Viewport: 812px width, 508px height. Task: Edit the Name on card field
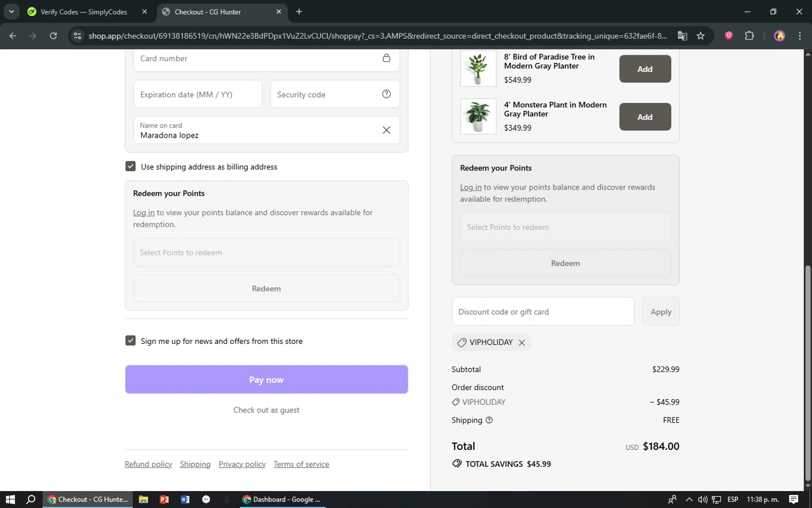click(x=266, y=130)
